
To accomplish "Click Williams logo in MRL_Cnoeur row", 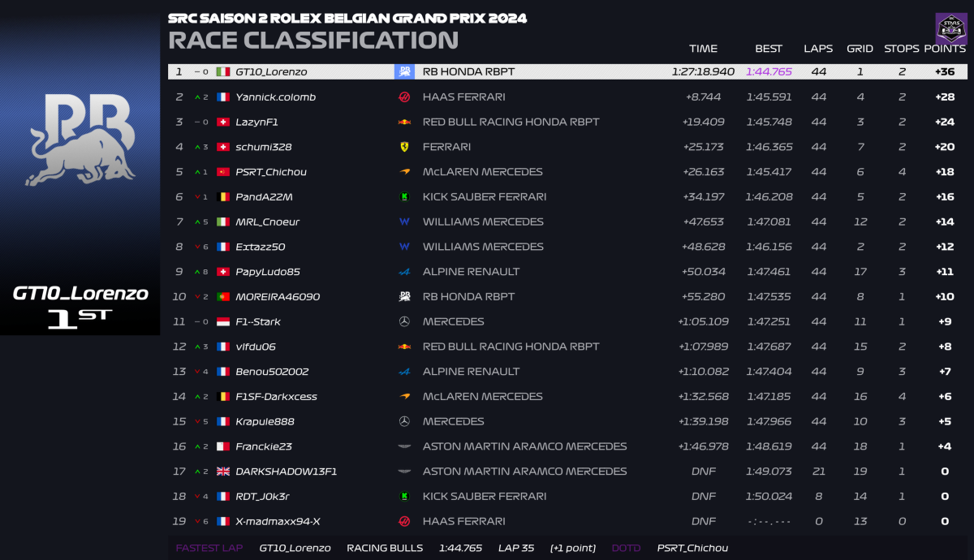I will click(x=404, y=222).
